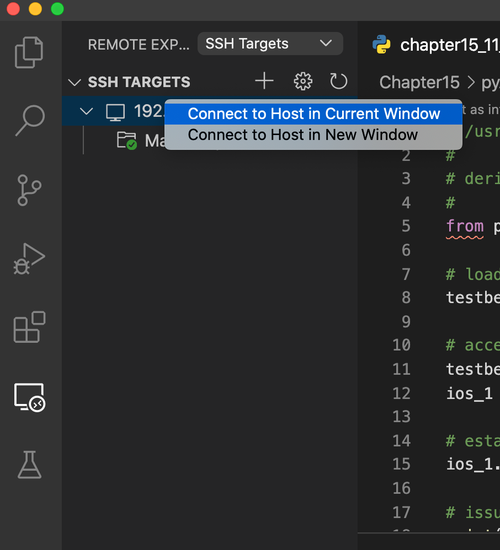
Task: Click the yellow minimize window button
Action: point(35,9)
